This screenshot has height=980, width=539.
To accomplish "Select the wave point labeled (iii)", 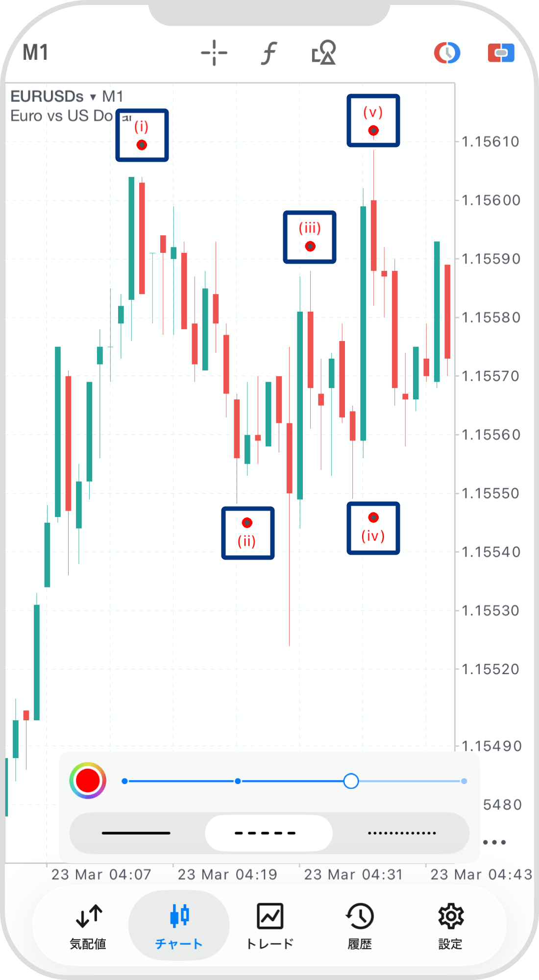I will coord(310,246).
